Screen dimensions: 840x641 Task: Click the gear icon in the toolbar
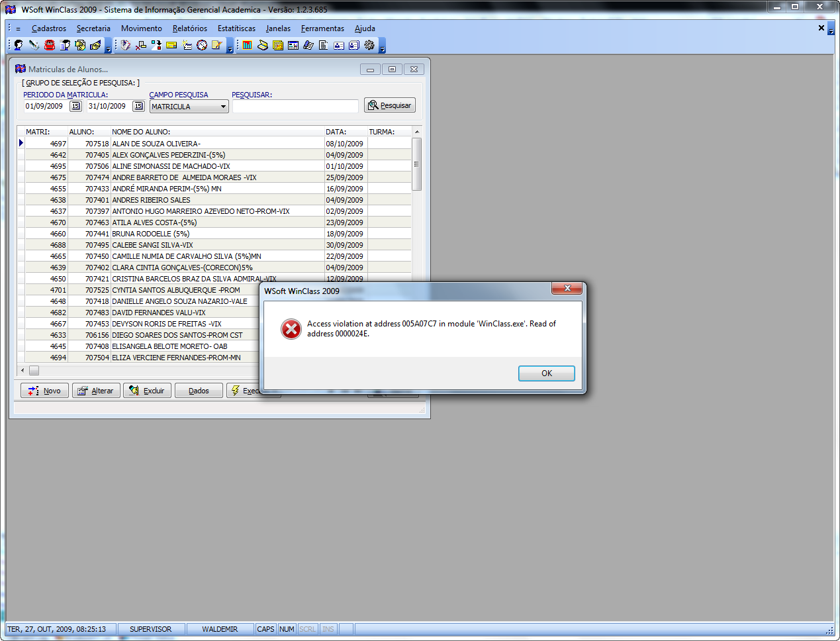tap(369, 45)
